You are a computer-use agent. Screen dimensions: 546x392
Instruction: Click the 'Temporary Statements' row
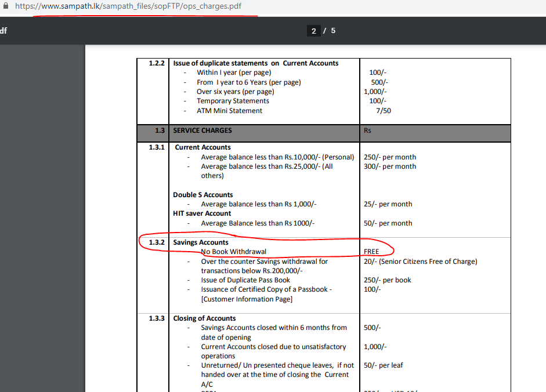[x=233, y=101]
